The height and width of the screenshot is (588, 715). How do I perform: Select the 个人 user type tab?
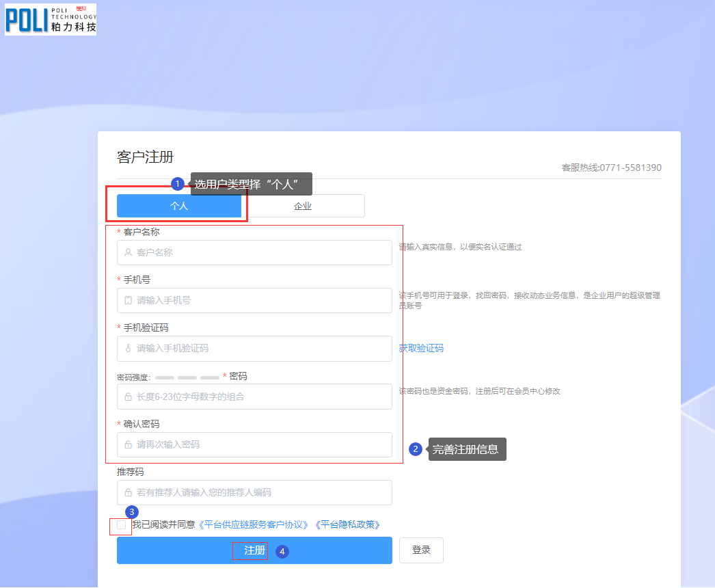pyautogui.click(x=179, y=206)
